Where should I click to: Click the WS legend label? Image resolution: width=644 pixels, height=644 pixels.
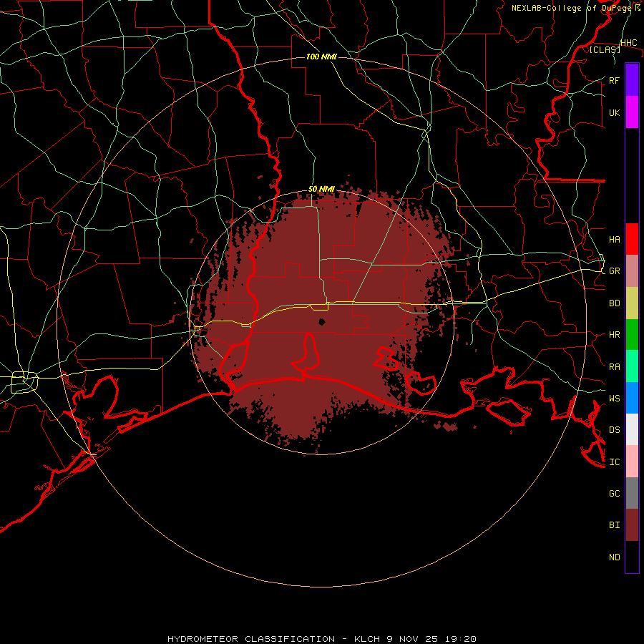(x=615, y=399)
